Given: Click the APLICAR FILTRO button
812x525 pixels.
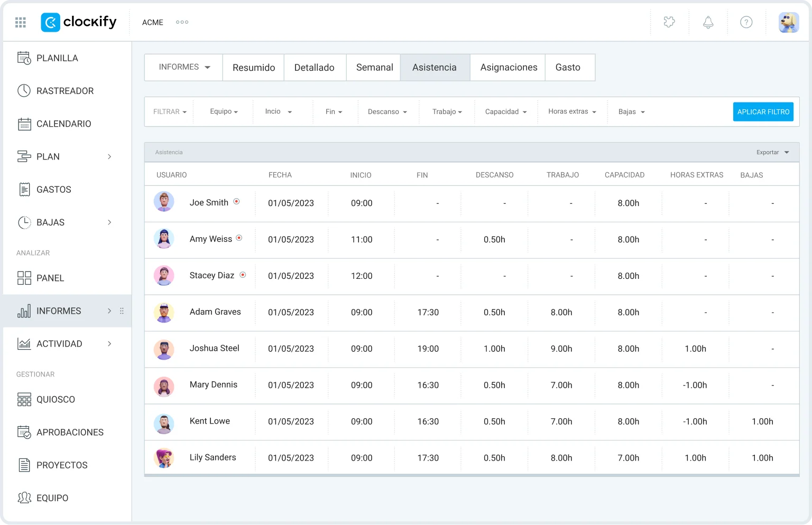Looking at the screenshot, I should pos(763,112).
